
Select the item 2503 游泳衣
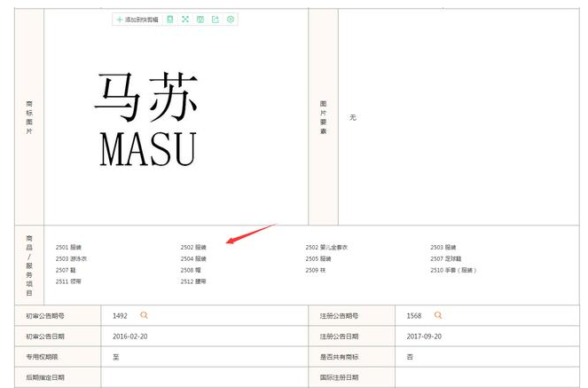[x=71, y=258]
